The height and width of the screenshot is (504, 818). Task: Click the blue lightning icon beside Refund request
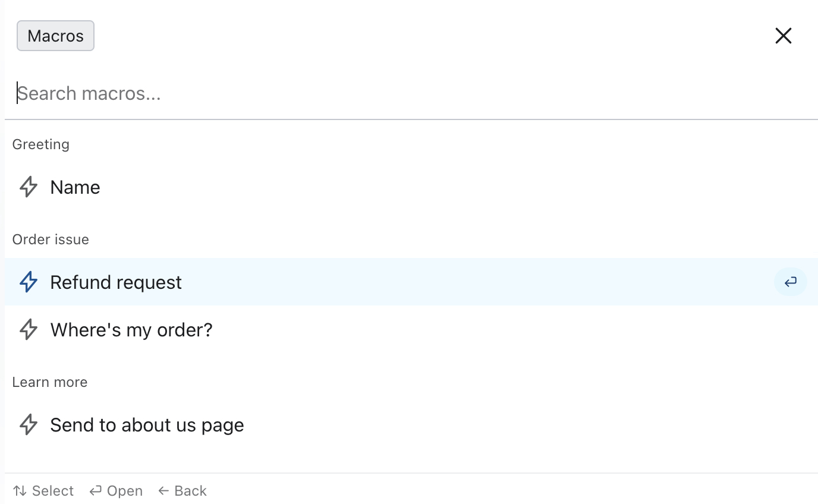pyautogui.click(x=29, y=282)
